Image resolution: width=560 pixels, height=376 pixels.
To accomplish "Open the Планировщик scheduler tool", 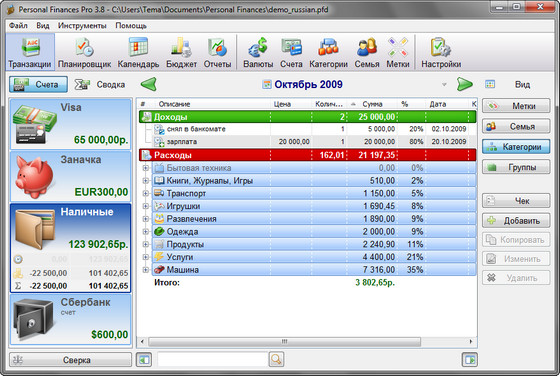I will 84,52.
